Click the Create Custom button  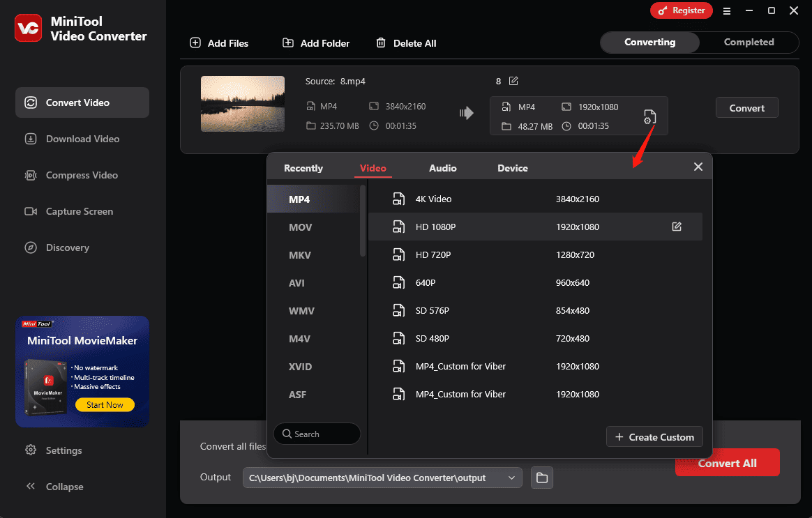pos(654,436)
